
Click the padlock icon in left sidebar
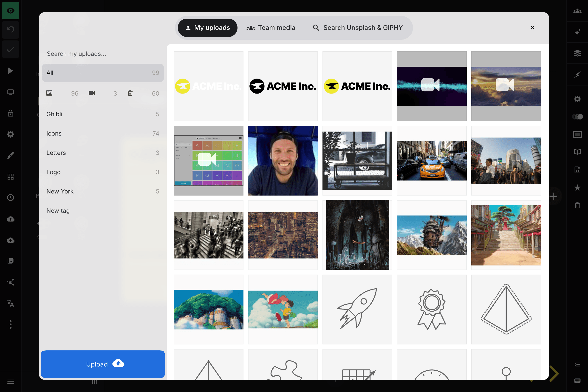click(10, 113)
